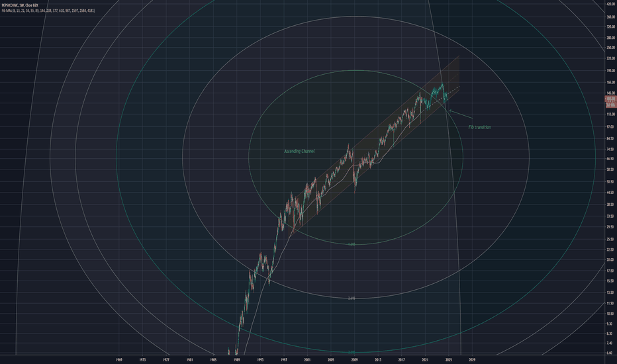Click the 1973 time axis label

tap(142, 359)
